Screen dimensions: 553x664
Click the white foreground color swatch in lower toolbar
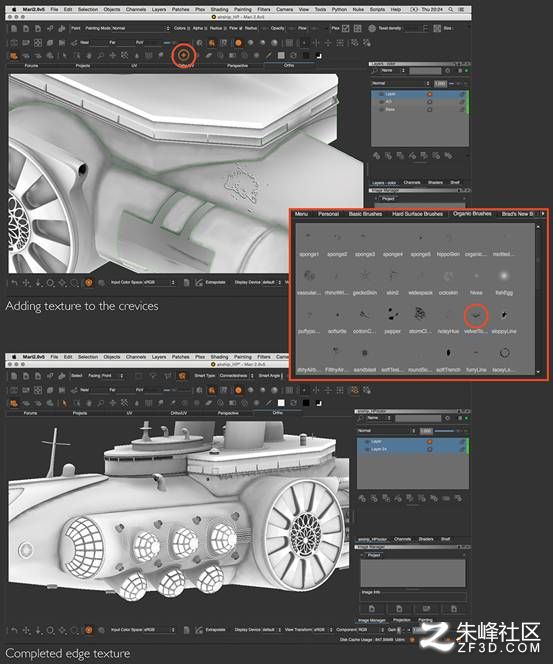(x=281, y=403)
